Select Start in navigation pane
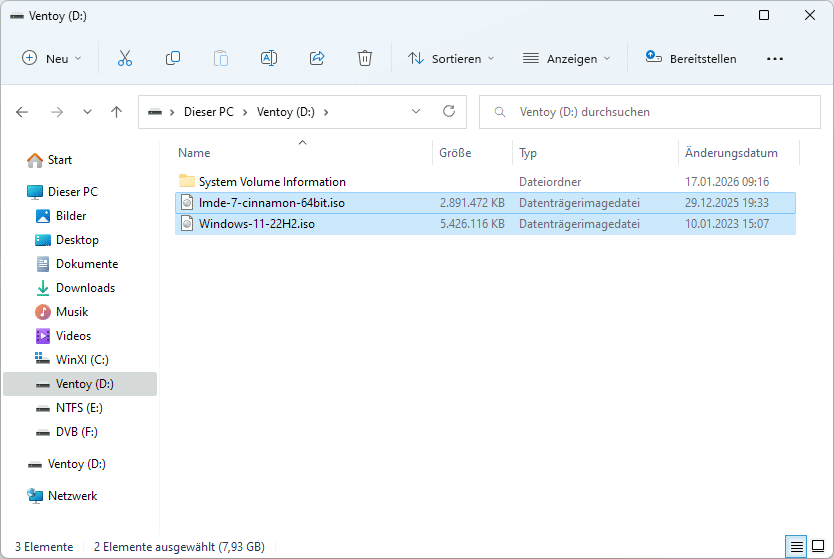This screenshot has width=834, height=559. pyautogui.click(x=60, y=160)
